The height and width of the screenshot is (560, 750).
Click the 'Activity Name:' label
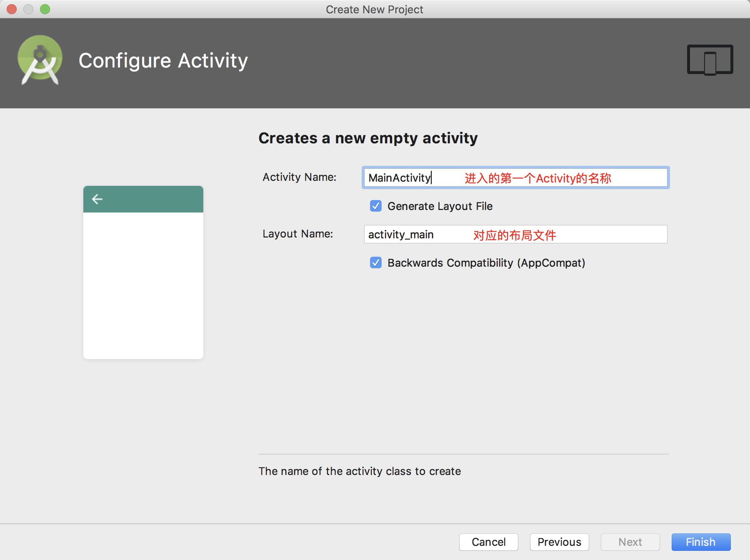tap(300, 177)
